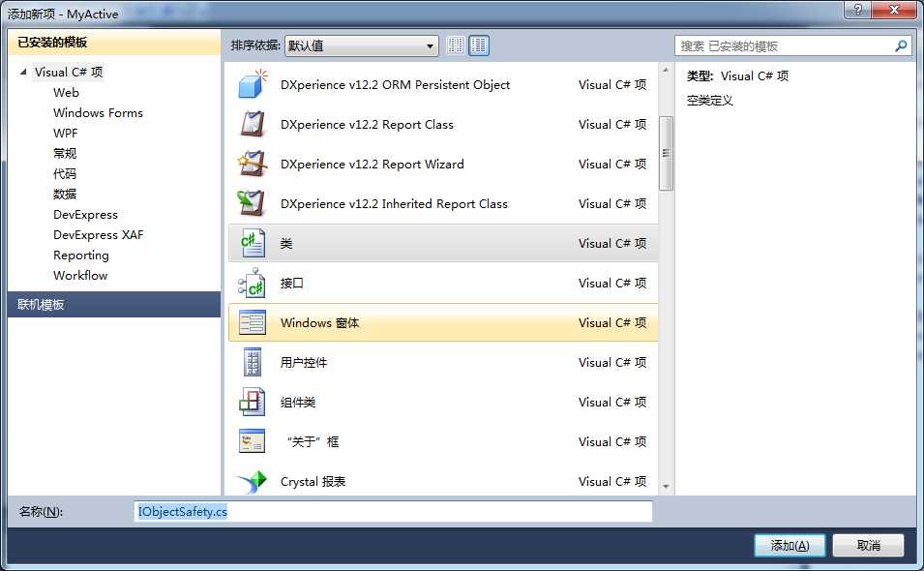Select the 类 template name
924x571 pixels.
286,243
